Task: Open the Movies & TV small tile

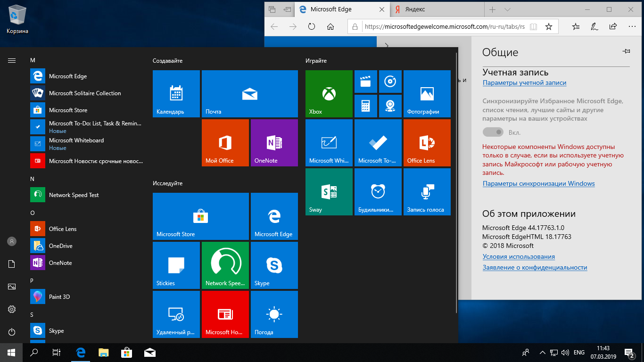Action: 366,82
